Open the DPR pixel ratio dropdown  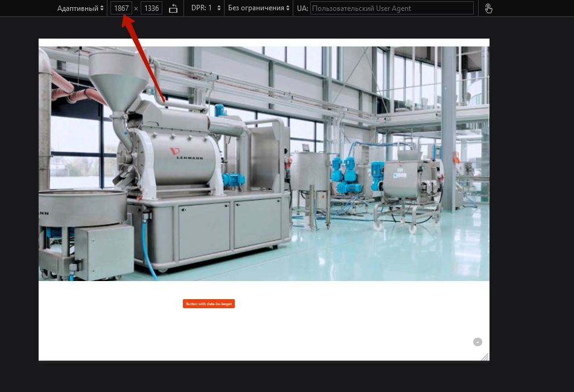tap(206, 8)
